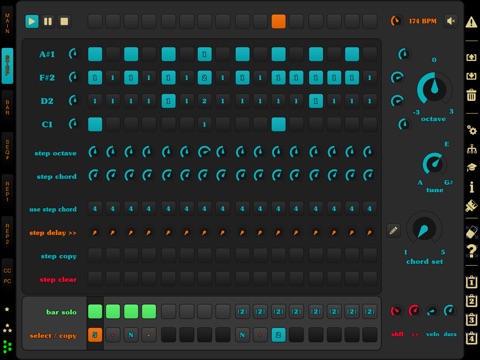Toggle the first A#1 step on

click(95, 54)
